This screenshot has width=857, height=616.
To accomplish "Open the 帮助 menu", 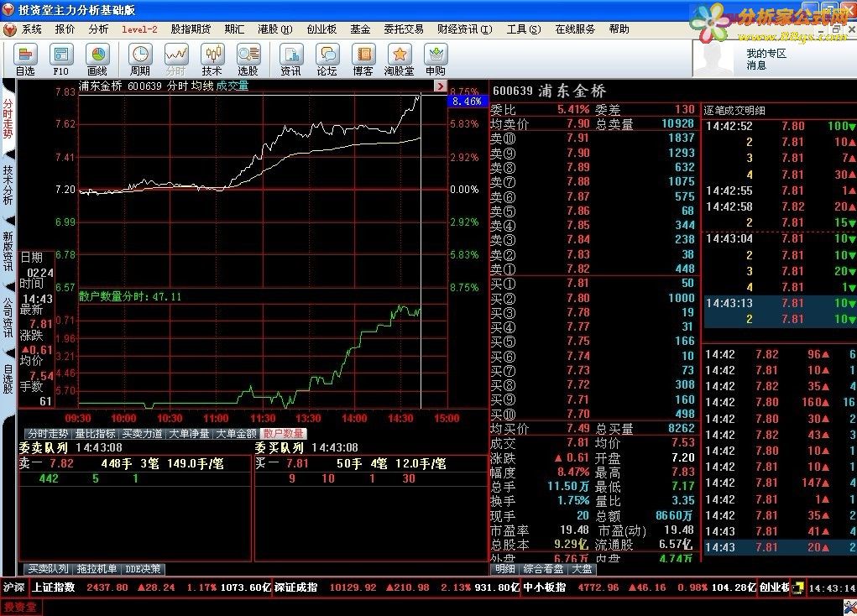I will tap(619, 29).
